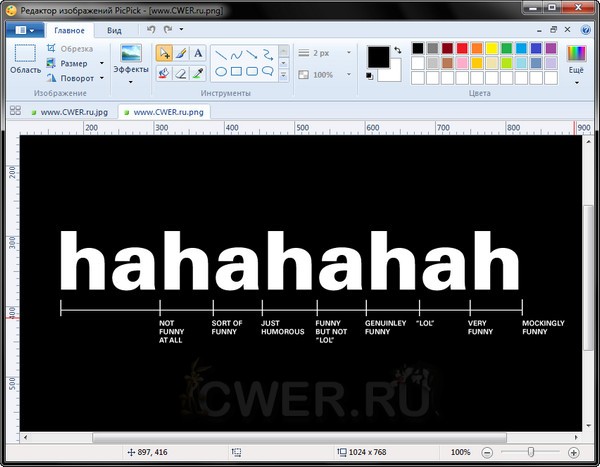Click the zoom out minus button

click(486, 453)
